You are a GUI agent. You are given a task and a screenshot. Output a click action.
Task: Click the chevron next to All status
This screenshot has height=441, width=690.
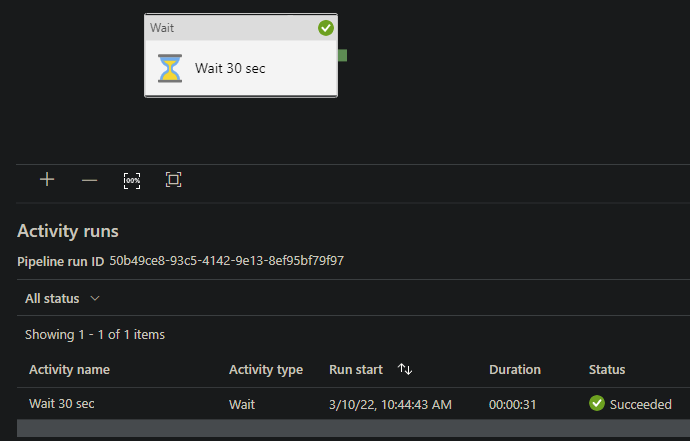[x=95, y=298]
